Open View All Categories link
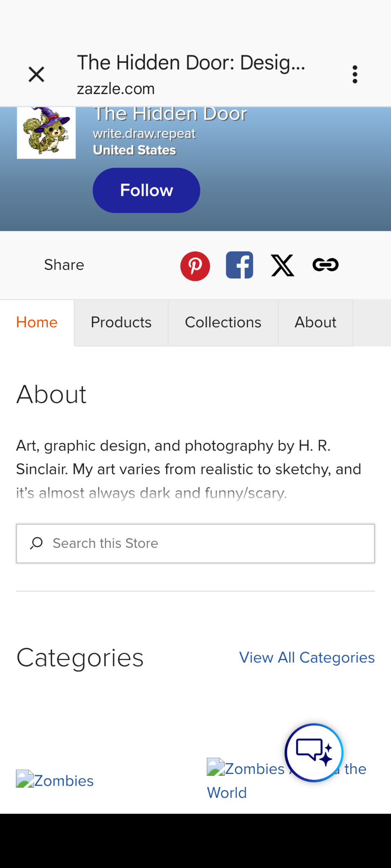 click(x=307, y=657)
